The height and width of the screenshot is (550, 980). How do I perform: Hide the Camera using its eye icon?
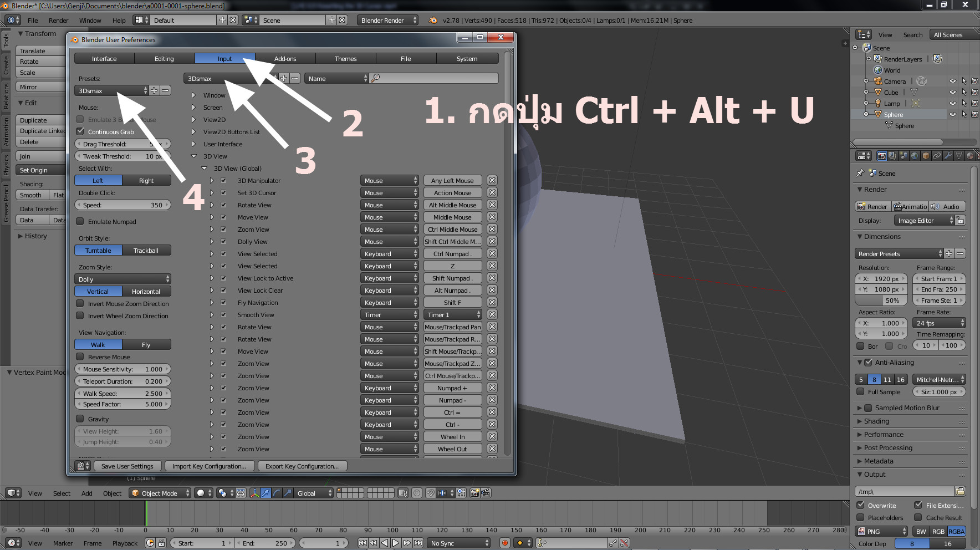tap(952, 82)
